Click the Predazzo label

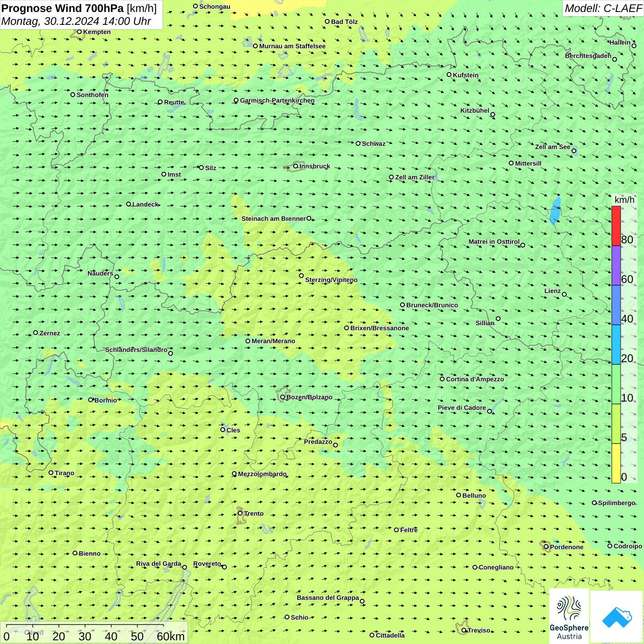(318, 442)
